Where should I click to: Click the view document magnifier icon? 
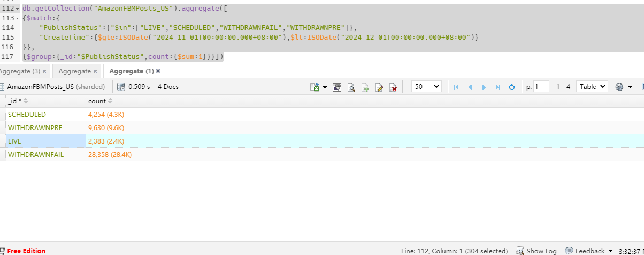(351, 87)
